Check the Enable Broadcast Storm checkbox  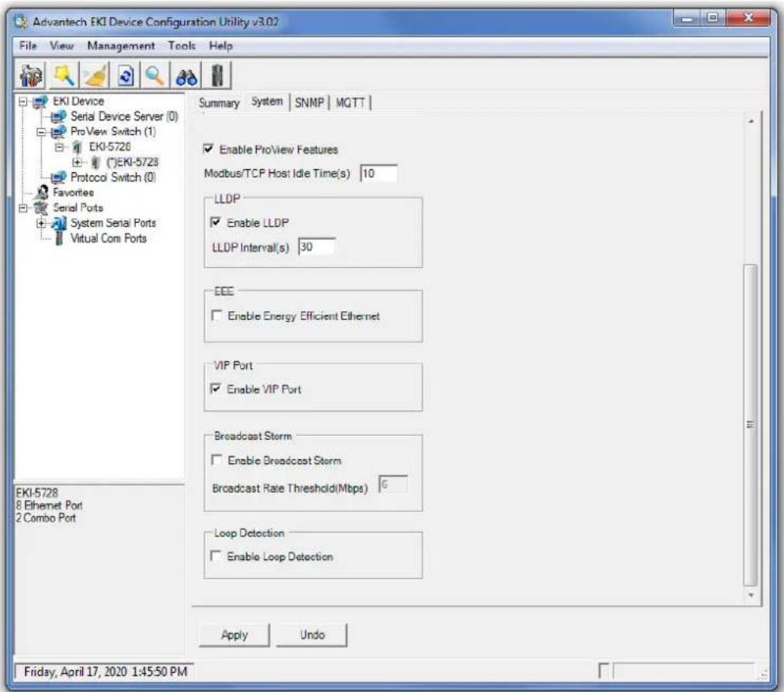pos(216,459)
